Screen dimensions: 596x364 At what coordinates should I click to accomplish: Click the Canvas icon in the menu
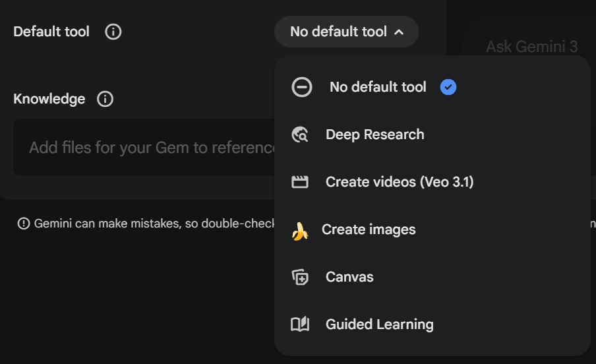pos(300,277)
